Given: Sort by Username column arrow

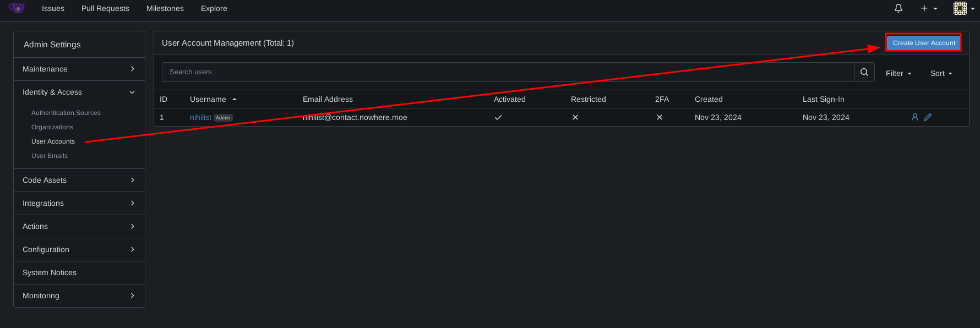Looking at the screenshot, I should [235, 100].
